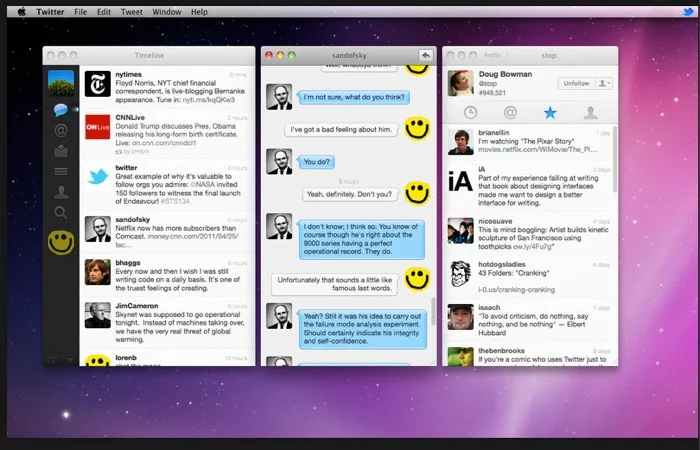
Task: Open the movies.netflix.com link
Action: tap(538, 150)
